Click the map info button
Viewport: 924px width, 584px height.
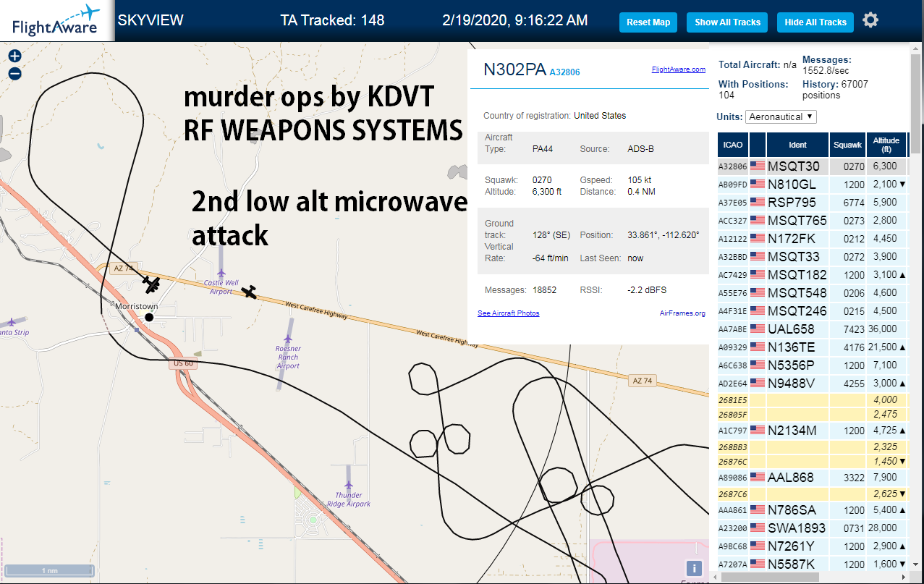click(x=693, y=568)
